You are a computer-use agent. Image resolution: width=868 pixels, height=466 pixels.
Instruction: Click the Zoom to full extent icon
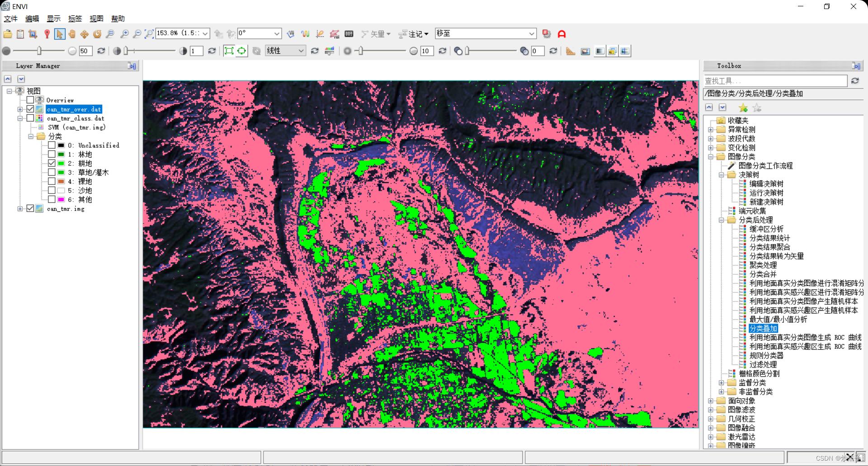[149, 34]
